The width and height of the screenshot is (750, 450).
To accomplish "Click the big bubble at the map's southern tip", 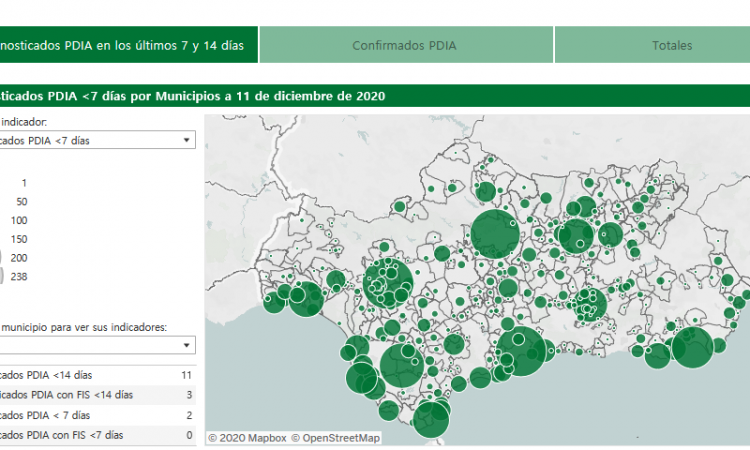I will 431,419.
